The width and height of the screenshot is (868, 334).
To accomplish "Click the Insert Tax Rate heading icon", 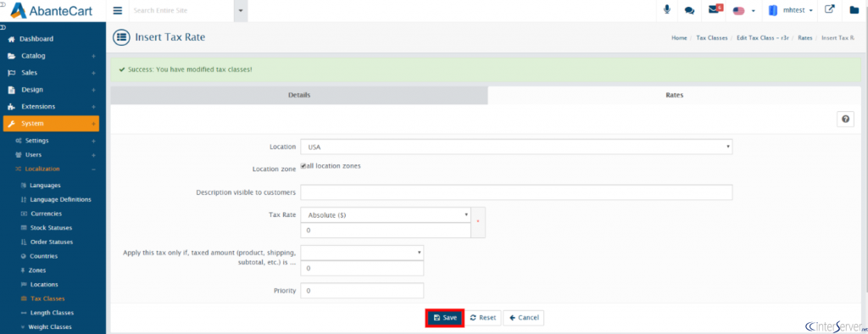I will coord(120,37).
